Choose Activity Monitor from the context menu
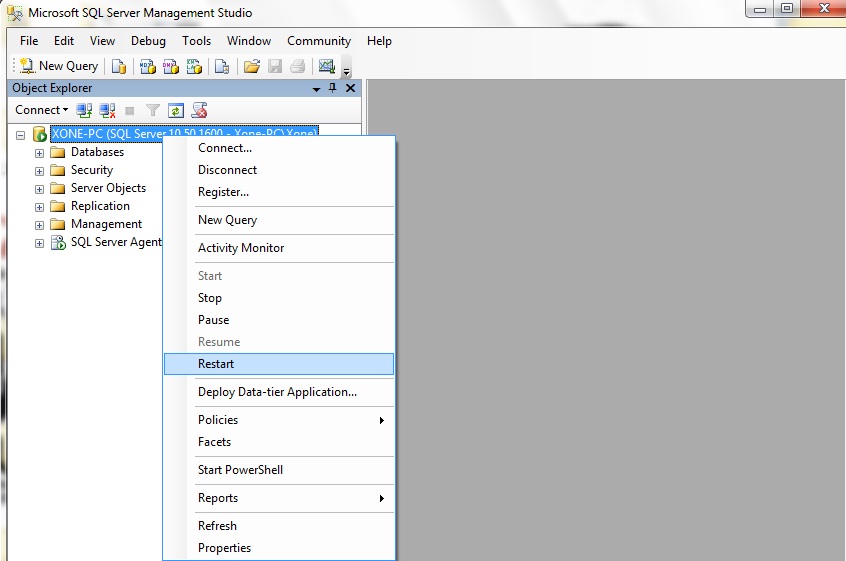This screenshot has width=846, height=561. 279,248
